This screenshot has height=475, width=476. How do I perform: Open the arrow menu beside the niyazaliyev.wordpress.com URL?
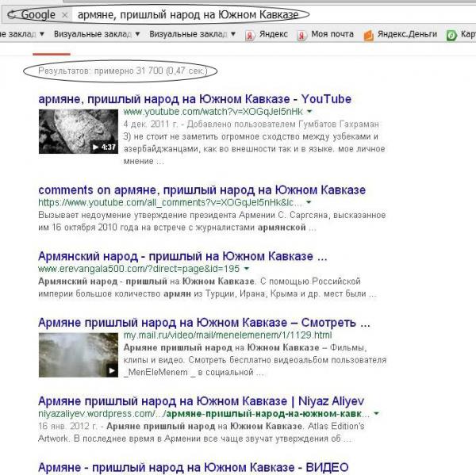point(375,413)
